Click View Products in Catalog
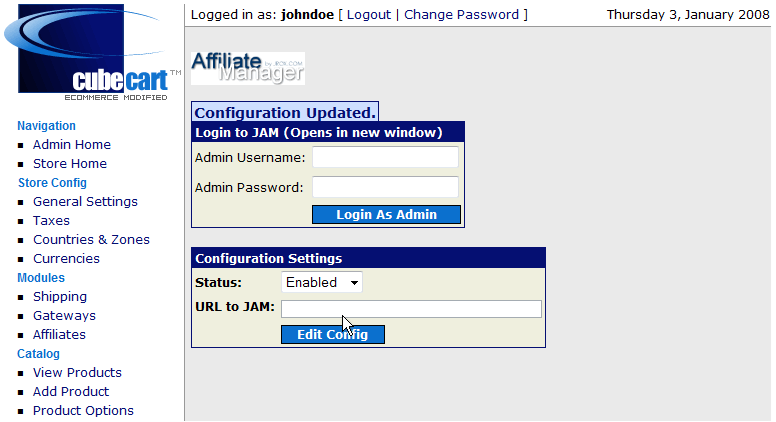776x422 pixels. (x=77, y=373)
